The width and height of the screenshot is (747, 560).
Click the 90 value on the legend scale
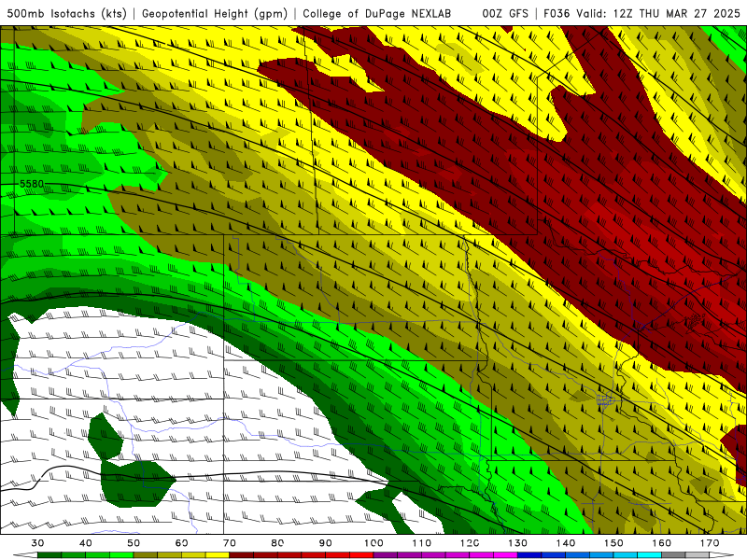325,543
